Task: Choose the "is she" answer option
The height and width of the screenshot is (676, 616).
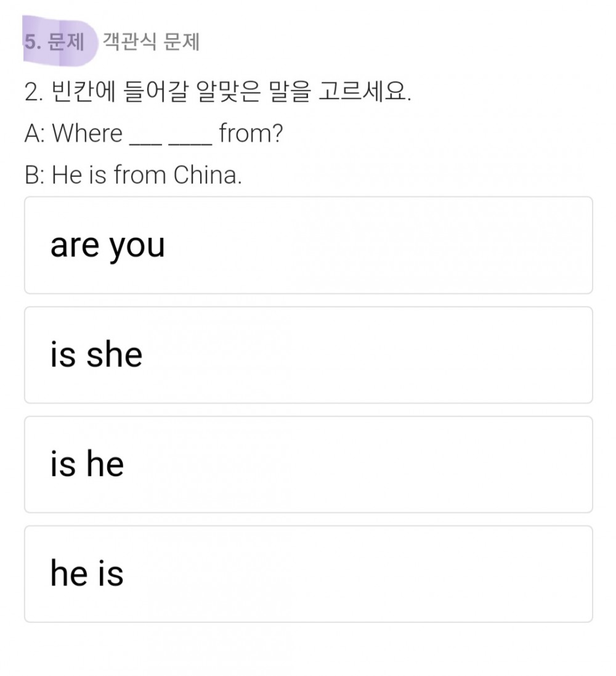Action: point(308,355)
